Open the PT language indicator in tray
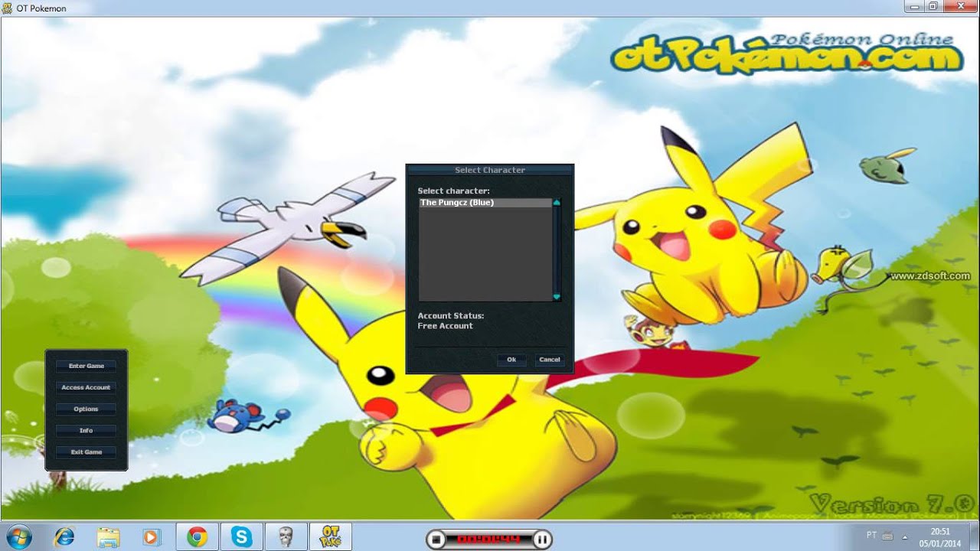980x551 pixels. [x=872, y=535]
